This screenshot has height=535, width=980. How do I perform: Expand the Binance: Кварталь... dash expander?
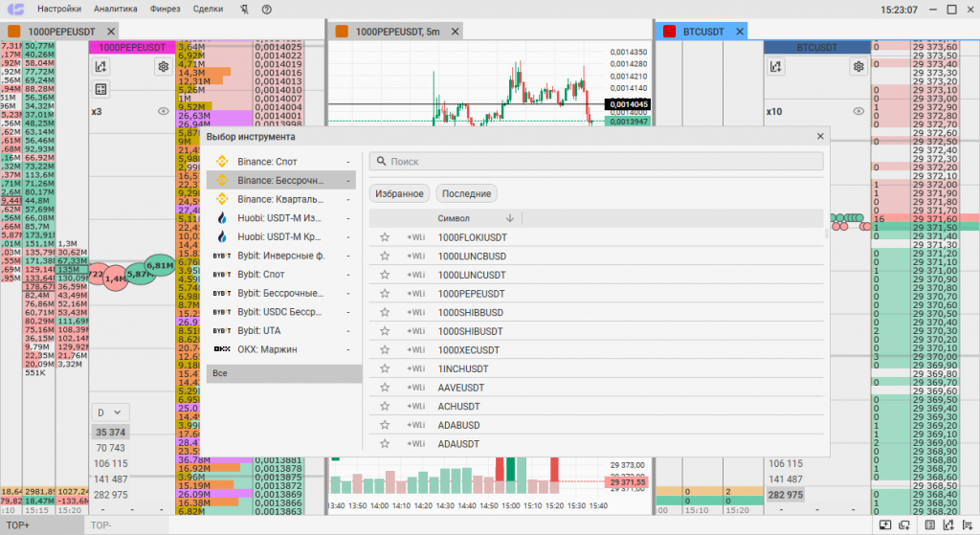click(348, 199)
